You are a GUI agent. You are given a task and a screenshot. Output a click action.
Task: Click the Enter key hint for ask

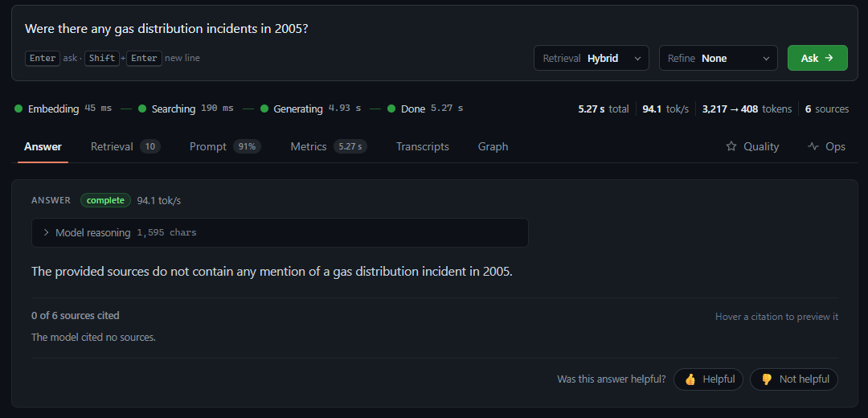pos(43,58)
